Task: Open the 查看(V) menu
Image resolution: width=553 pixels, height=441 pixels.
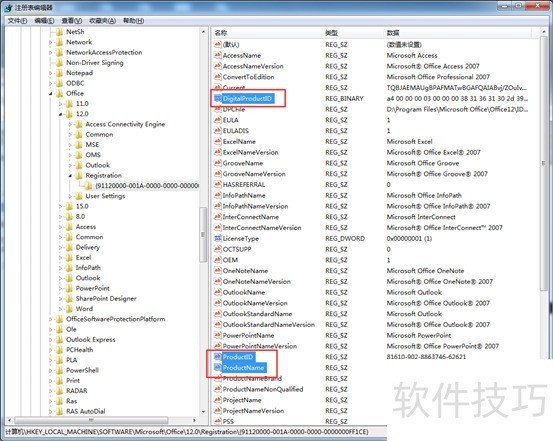Action: (72, 21)
